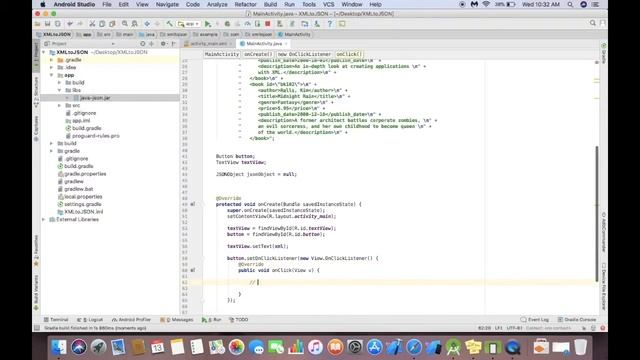Screen dimensions: 640x360
Task: Toggle the Favorites side panel tab
Action: click(36, 251)
